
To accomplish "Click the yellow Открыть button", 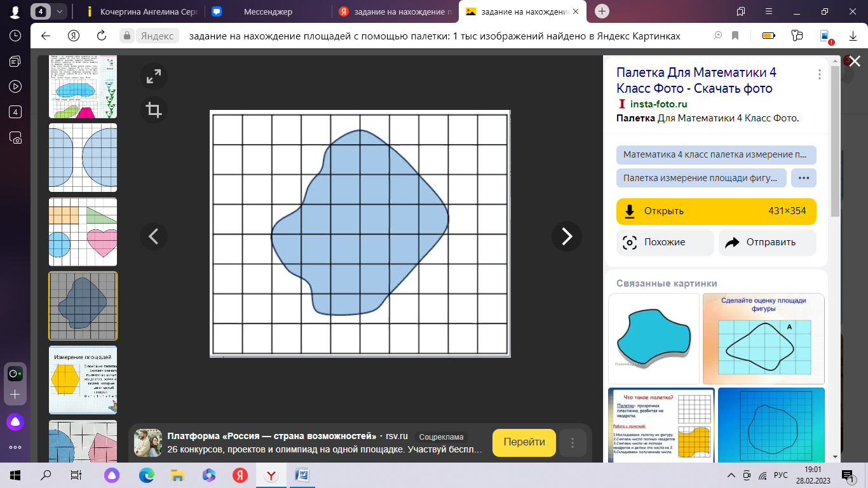I will 716,212.
